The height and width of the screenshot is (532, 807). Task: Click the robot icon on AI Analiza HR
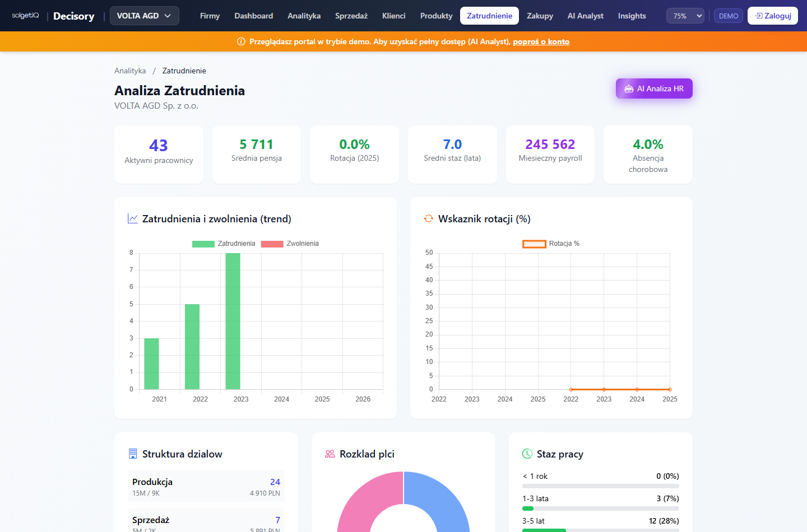(x=629, y=88)
